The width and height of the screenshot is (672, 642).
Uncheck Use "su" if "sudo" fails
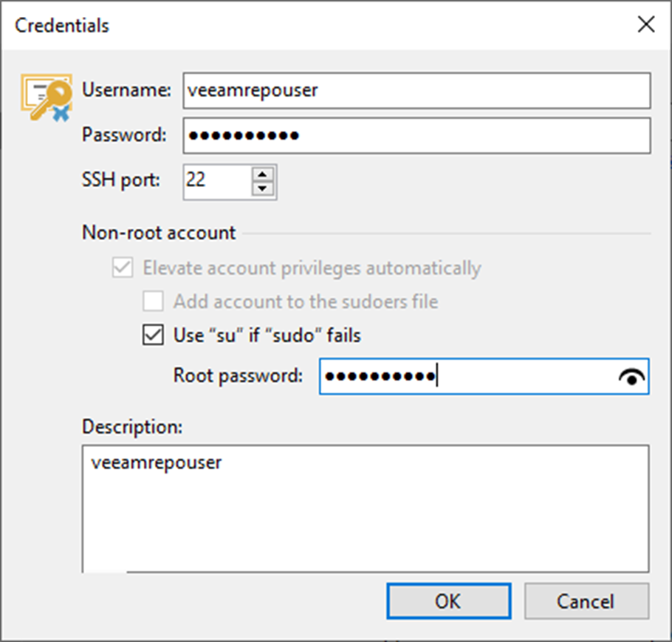(153, 335)
